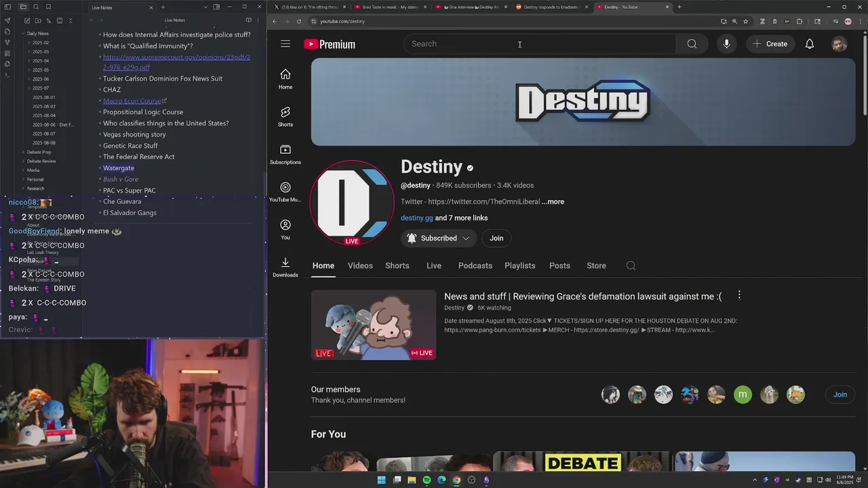868x488 pixels.
Task: Click the Join button beside Subscribed
Action: pyautogui.click(x=496, y=238)
